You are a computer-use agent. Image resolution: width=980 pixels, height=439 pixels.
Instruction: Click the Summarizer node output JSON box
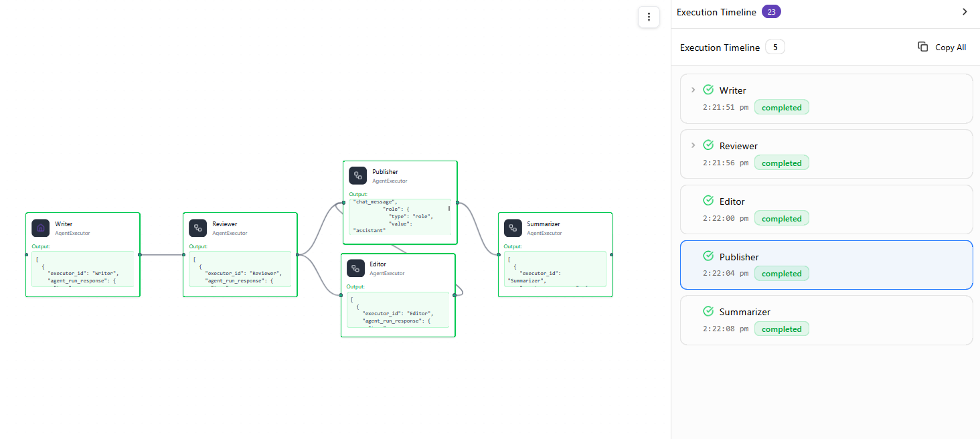[x=554, y=269]
